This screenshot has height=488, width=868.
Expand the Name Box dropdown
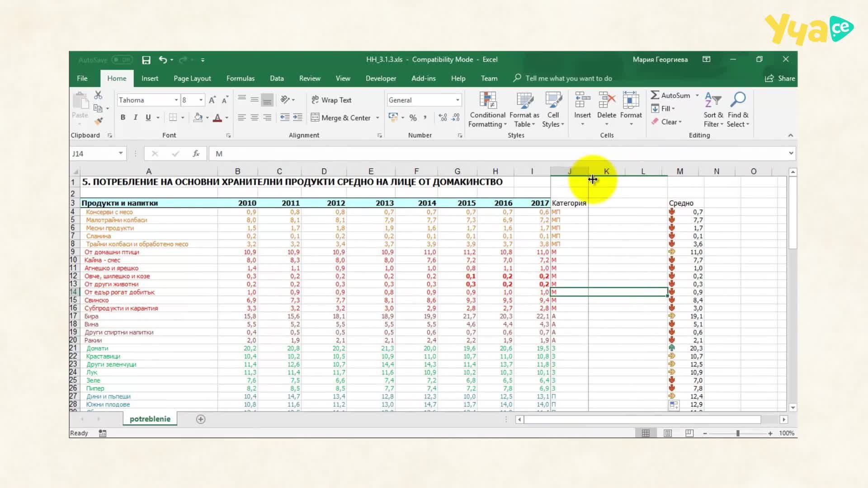(x=121, y=153)
